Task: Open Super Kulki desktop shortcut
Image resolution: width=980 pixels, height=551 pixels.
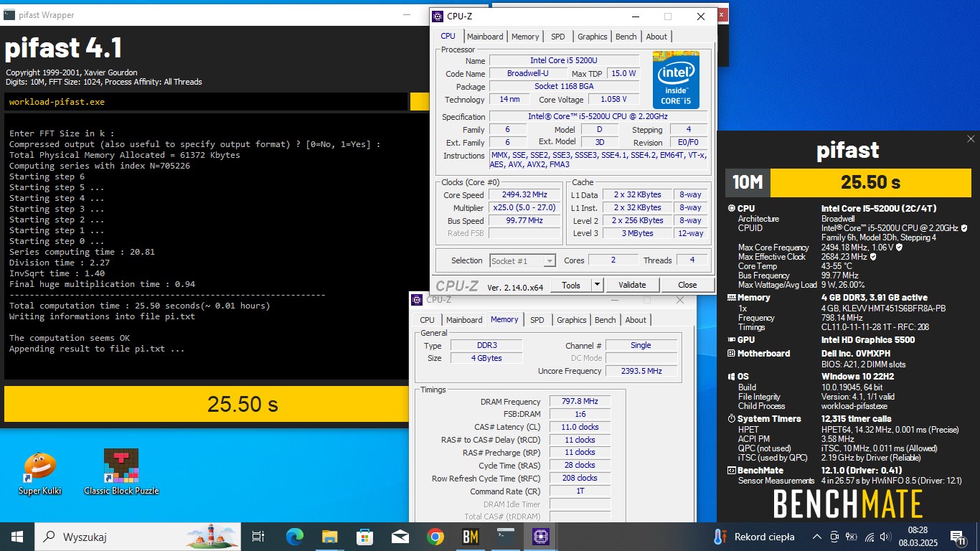Action: coord(40,473)
